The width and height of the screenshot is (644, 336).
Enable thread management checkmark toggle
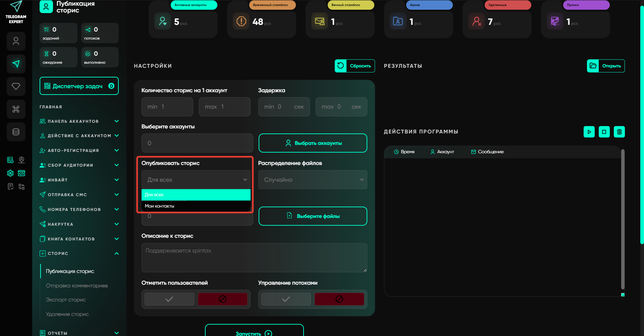pos(286,299)
